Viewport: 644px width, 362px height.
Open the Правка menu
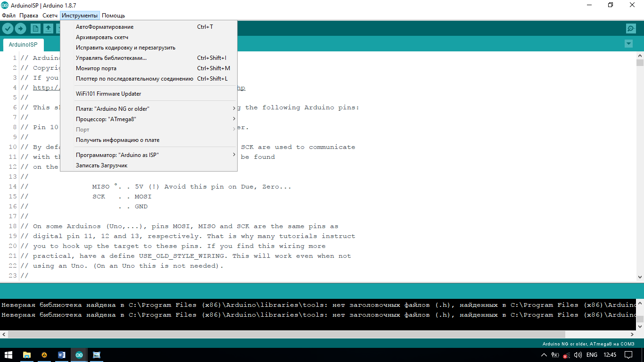29,16
